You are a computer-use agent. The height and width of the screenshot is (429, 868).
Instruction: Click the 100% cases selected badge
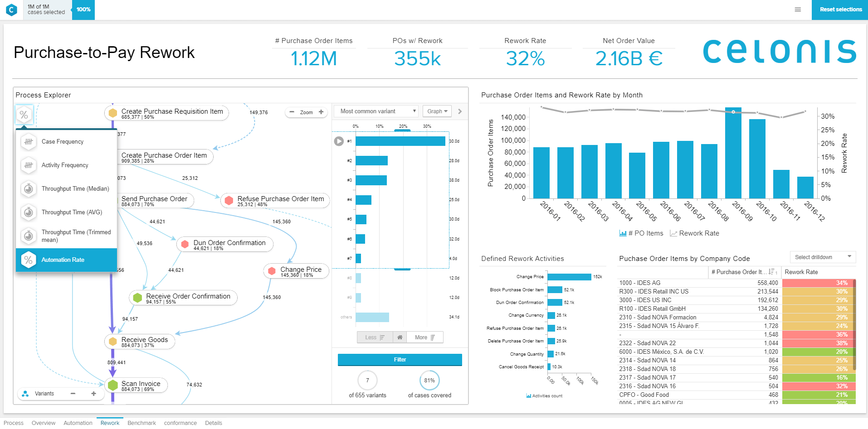coord(83,10)
